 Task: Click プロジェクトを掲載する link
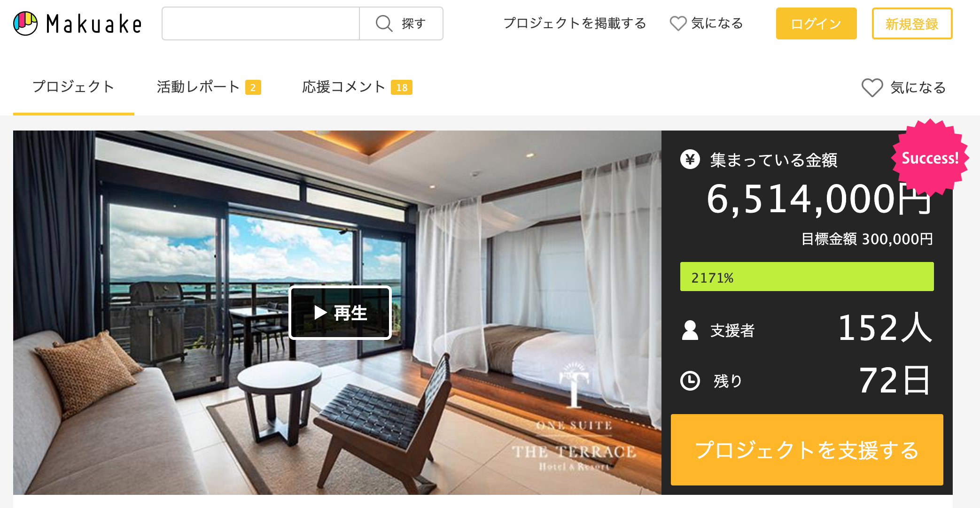click(575, 23)
